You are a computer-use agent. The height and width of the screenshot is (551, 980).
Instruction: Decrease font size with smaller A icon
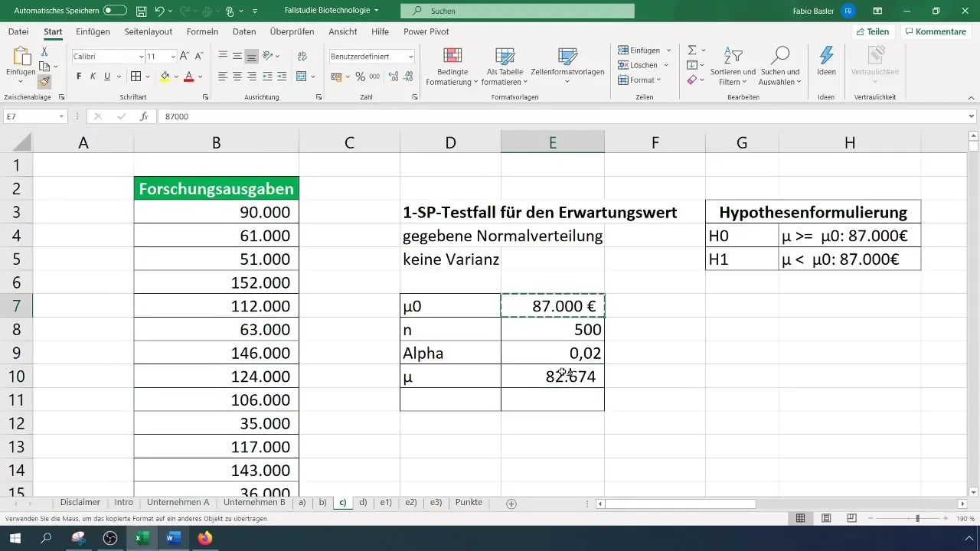point(198,57)
